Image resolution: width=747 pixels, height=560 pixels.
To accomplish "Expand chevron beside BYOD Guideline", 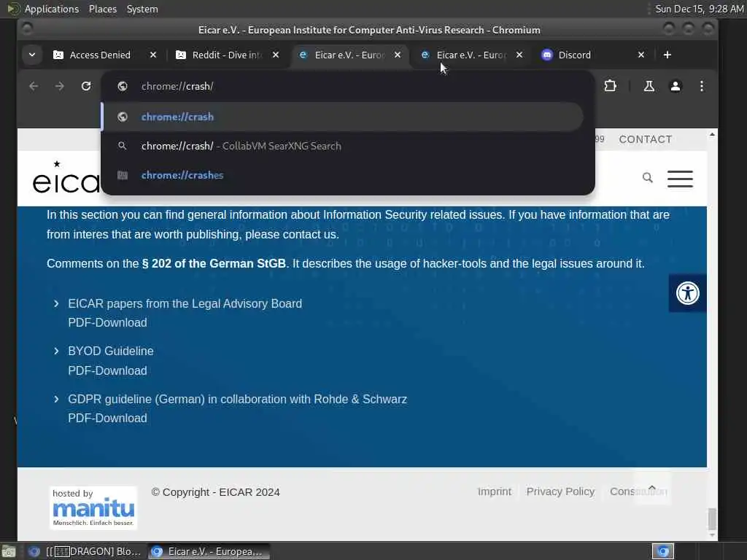I will click(x=56, y=351).
